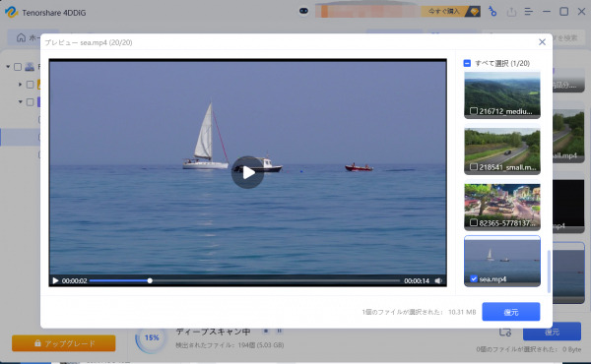The image size is (591, 364).
Task: Collapse the expanded tree node arrow
Action: click(20, 102)
